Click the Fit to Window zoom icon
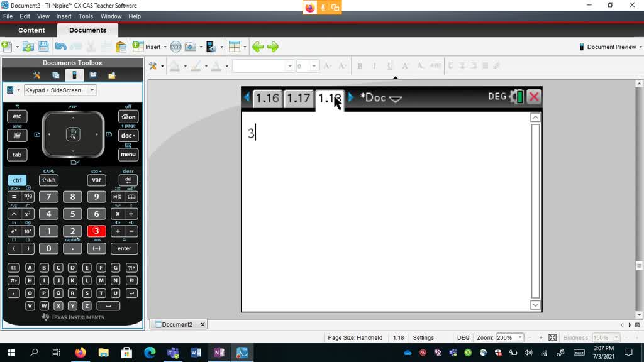This screenshot has width=644, height=362. [552, 337]
